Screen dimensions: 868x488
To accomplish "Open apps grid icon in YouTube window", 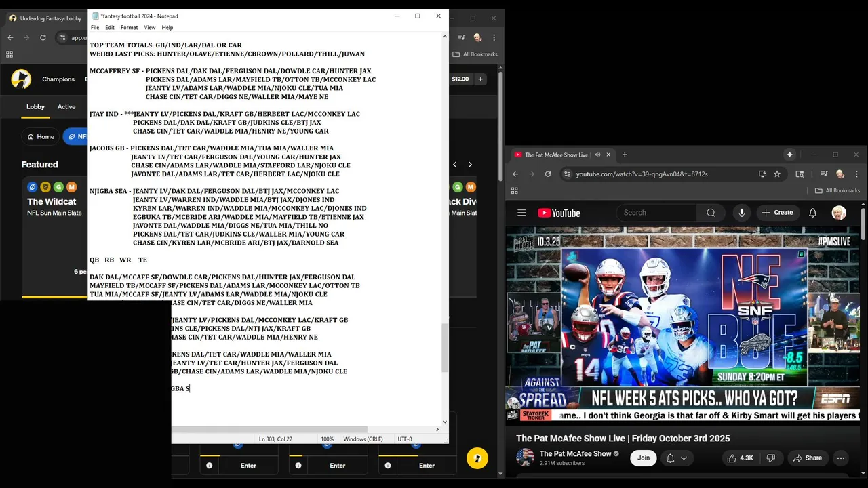I will click(515, 191).
